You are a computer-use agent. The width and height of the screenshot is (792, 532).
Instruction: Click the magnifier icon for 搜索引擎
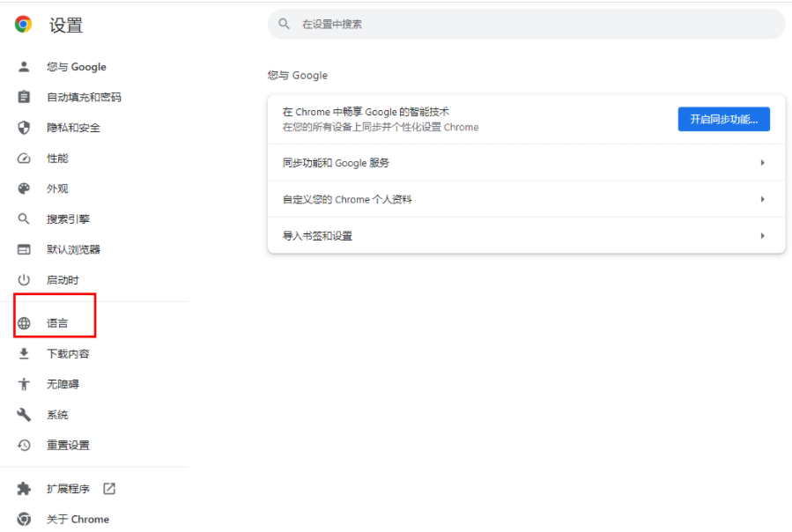[24, 218]
